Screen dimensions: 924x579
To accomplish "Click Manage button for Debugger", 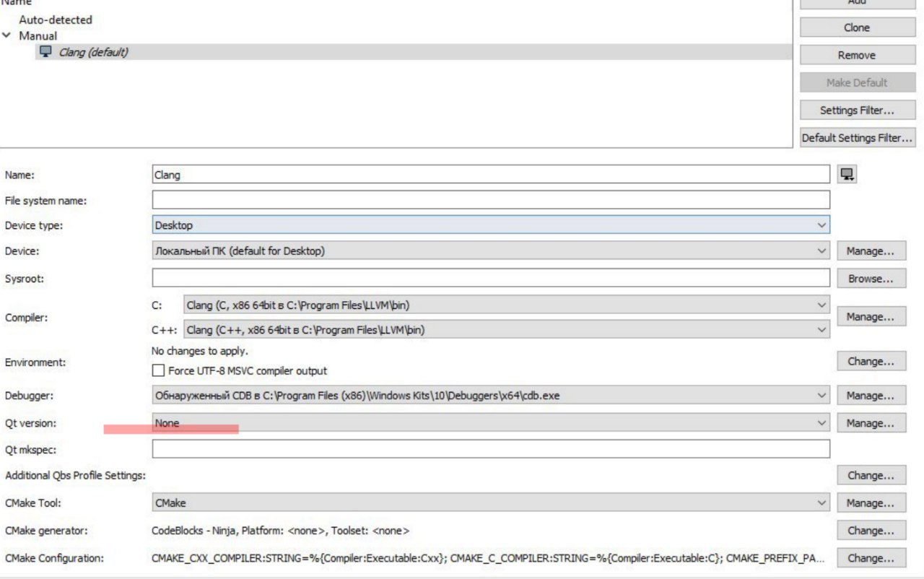I will pos(871,396).
